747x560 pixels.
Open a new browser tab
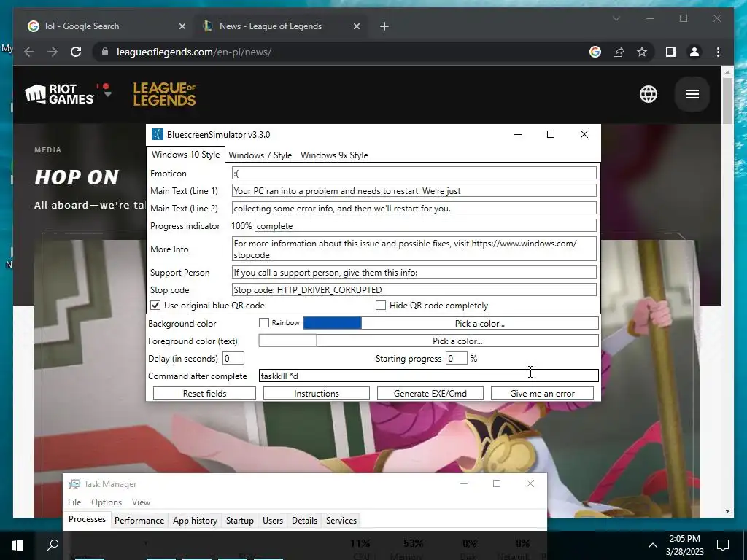(x=384, y=26)
